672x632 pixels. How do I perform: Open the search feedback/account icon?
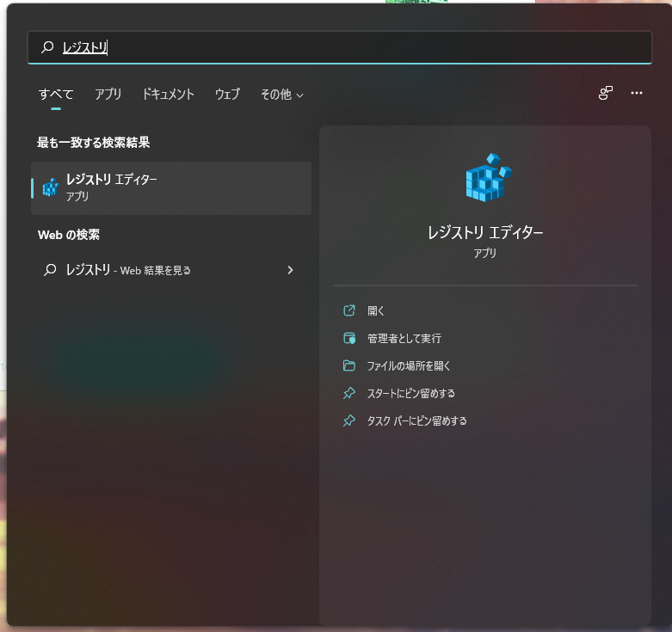[605, 93]
